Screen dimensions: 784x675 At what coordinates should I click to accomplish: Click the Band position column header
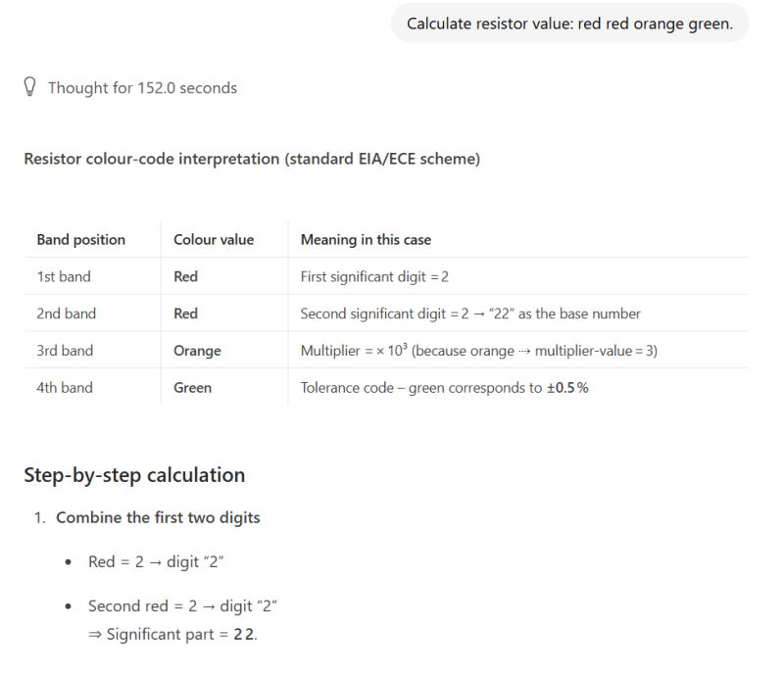point(78,239)
